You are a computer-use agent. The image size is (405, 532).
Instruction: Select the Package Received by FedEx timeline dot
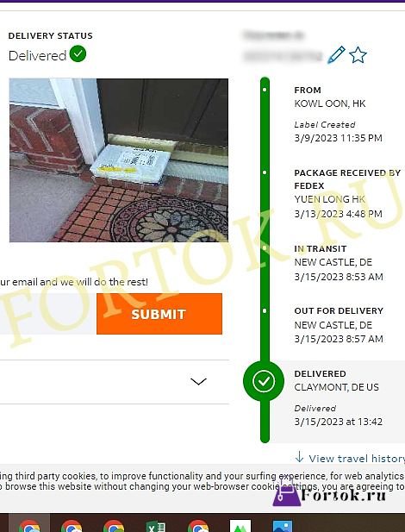[265, 172]
